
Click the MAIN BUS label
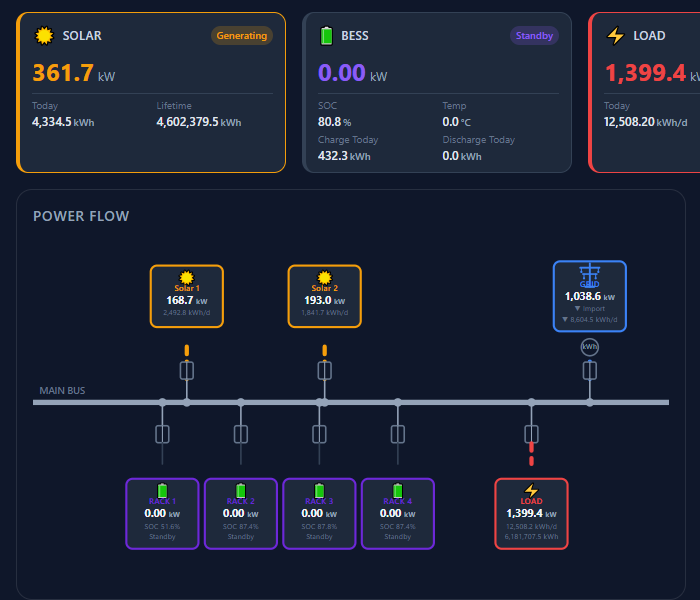coord(62,391)
